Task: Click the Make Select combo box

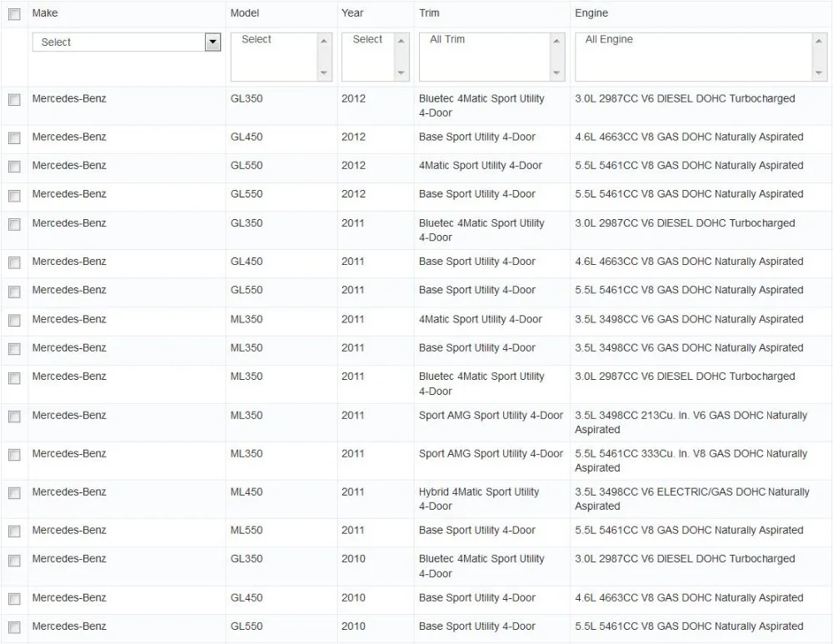Action: coord(127,42)
